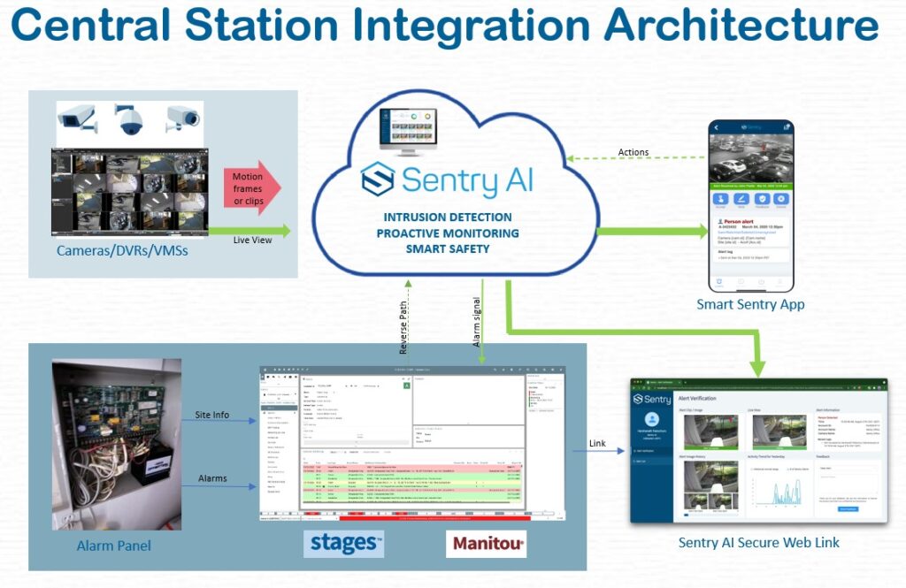Open the Live View thumbnail in the portal

[x=779, y=432]
